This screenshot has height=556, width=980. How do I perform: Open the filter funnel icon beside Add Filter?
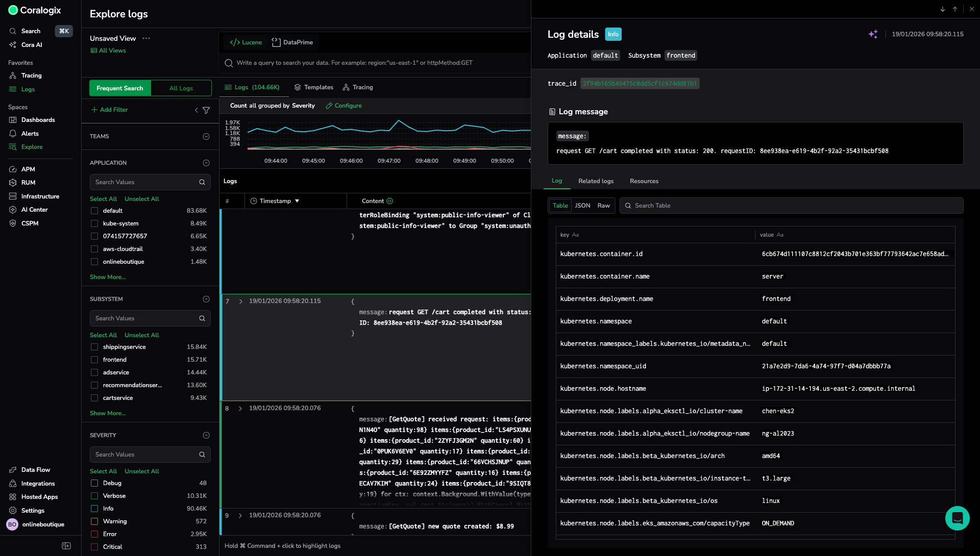tap(206, 110)
